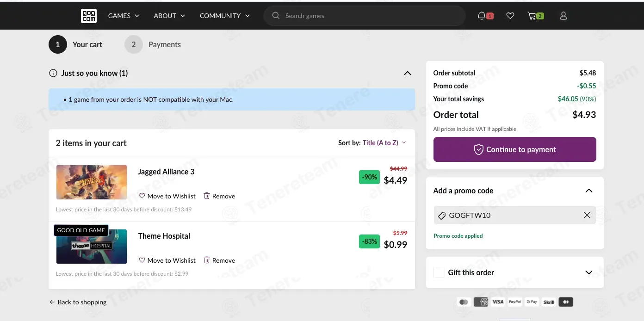Screen dimensions: 644x321
Task: Click the info icon beside Just so you know
Action: [53, 73]
